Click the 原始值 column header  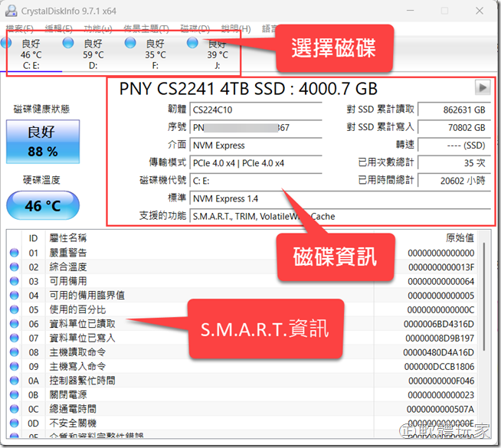[459, 237]
